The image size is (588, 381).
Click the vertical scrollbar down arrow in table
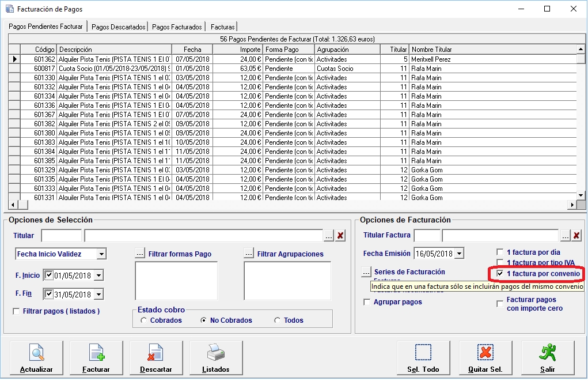[x=581, y=195]
